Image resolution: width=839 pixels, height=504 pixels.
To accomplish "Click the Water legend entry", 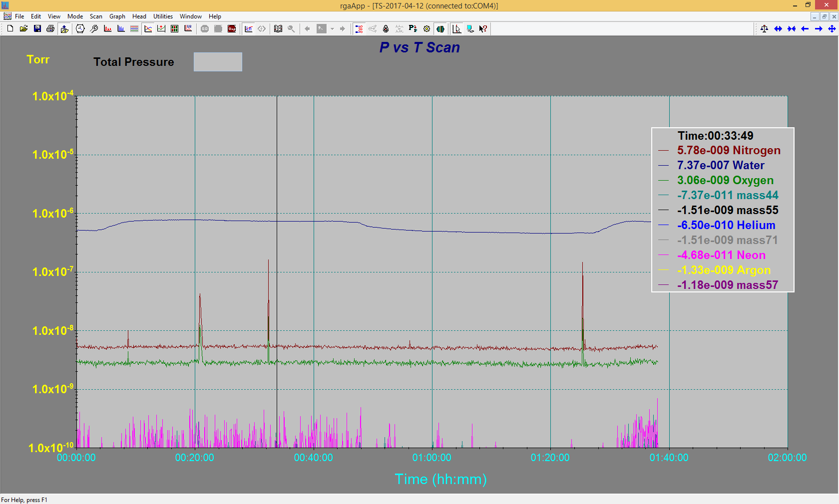I will 721,165.
